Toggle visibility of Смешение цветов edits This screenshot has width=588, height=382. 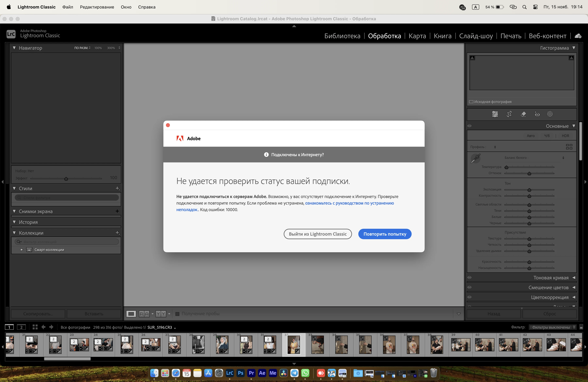coord(469,287)
